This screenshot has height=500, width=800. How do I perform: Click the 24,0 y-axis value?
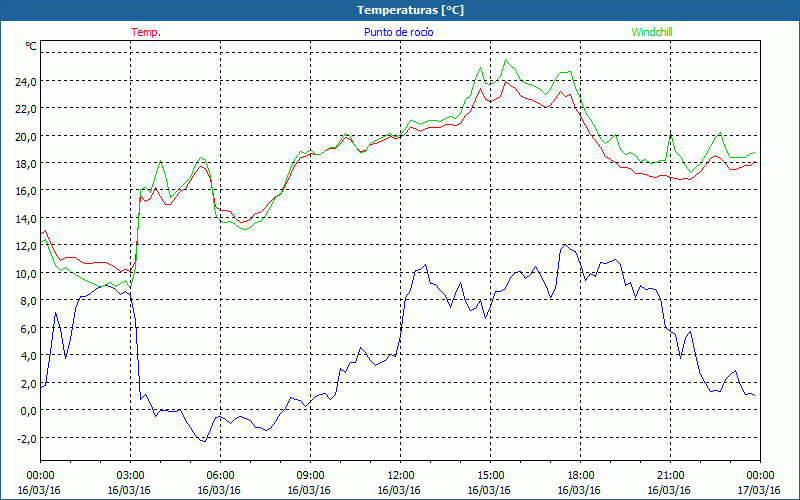26,81
